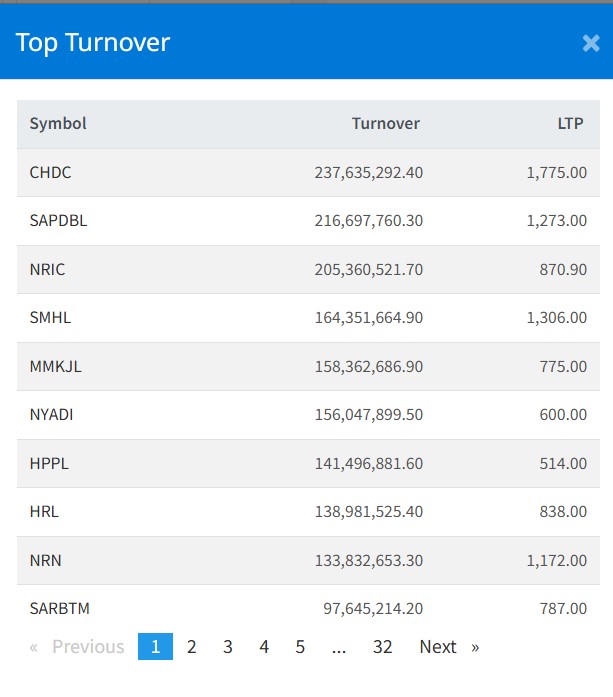
Task: Select the SARBTM symbol
Action: (x=60, y=608)
